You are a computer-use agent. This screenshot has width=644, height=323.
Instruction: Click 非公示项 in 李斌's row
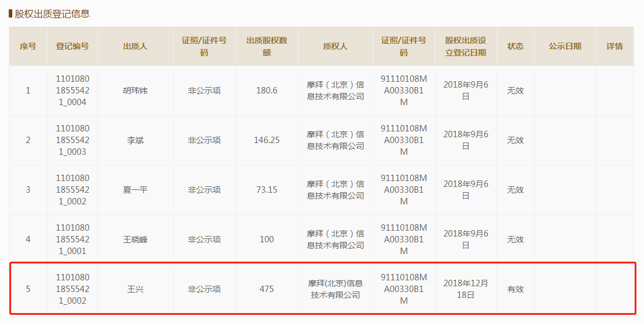tap(204, 140)
